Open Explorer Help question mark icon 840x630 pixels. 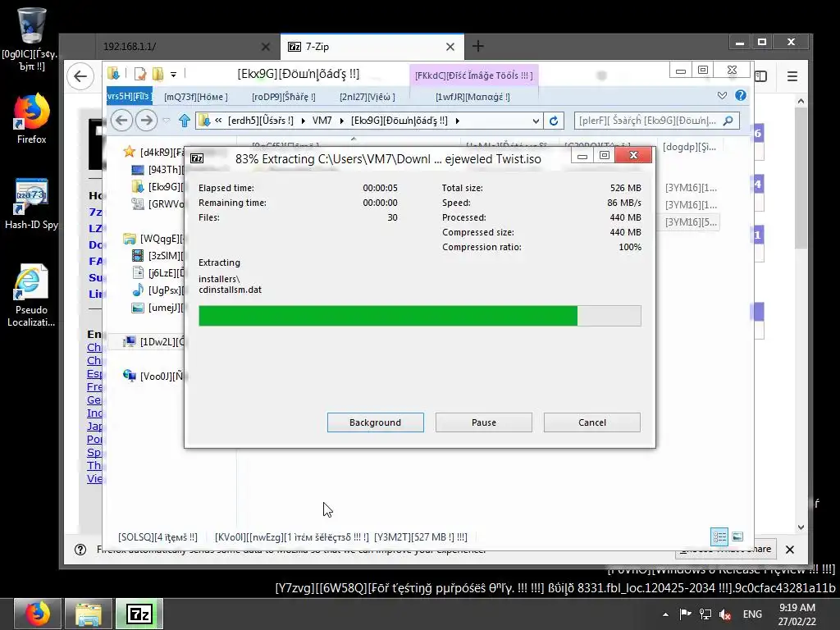[x=741, y=95]
